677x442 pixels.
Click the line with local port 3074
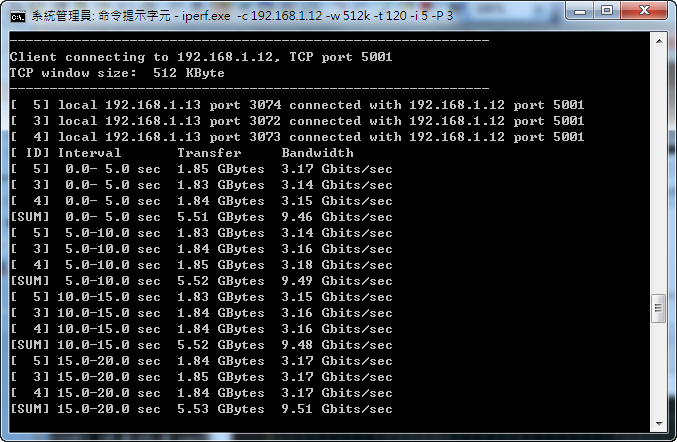click(297, 105)
